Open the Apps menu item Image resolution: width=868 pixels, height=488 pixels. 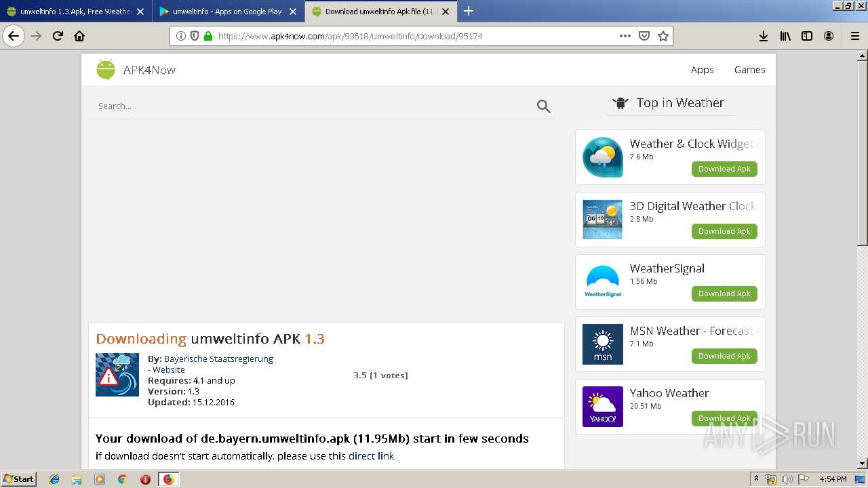pos(702,70)
